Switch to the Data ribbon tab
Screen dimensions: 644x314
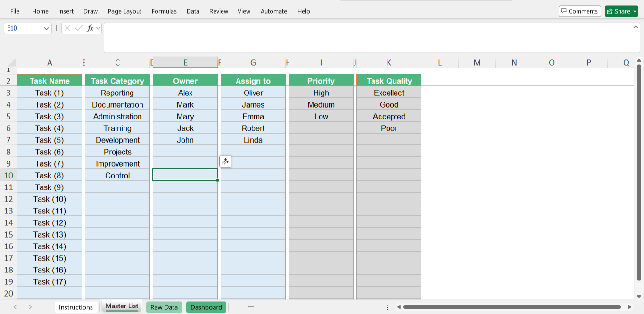click(192, 11)
